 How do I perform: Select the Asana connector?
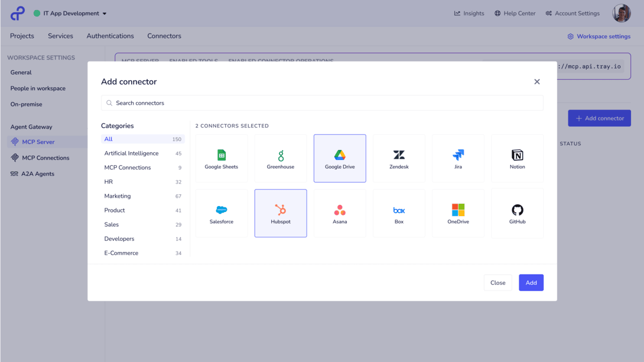(340, 213)
